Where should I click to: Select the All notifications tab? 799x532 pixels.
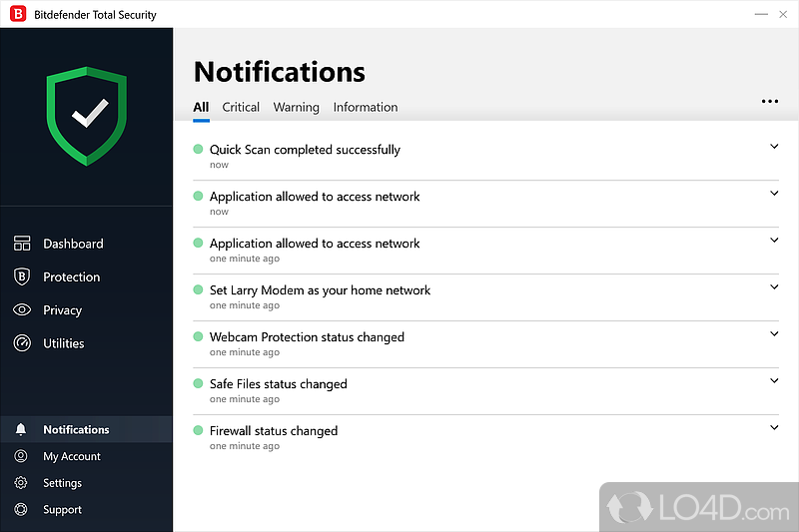[201, 108]
